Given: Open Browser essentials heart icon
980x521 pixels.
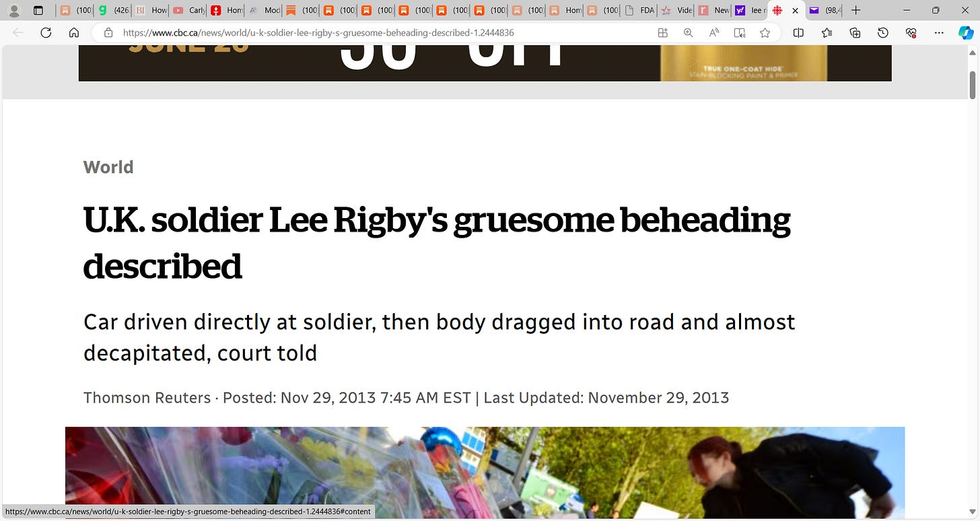Looking at the screenshot, I should (911, 32).
